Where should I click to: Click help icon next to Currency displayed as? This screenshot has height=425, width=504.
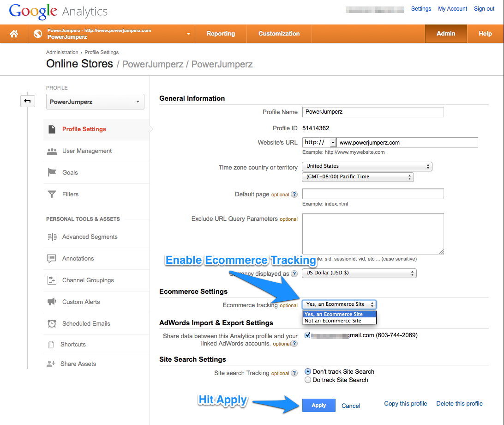[x=294, y=273]
